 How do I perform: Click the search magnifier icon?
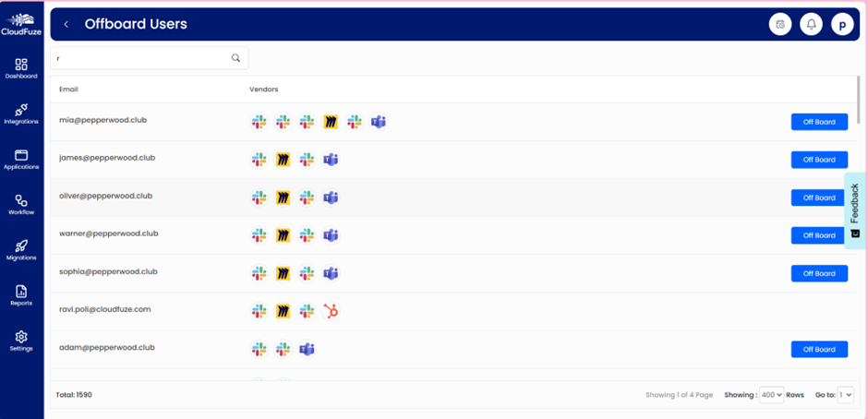pyautogui.click(x=235, y=57)
